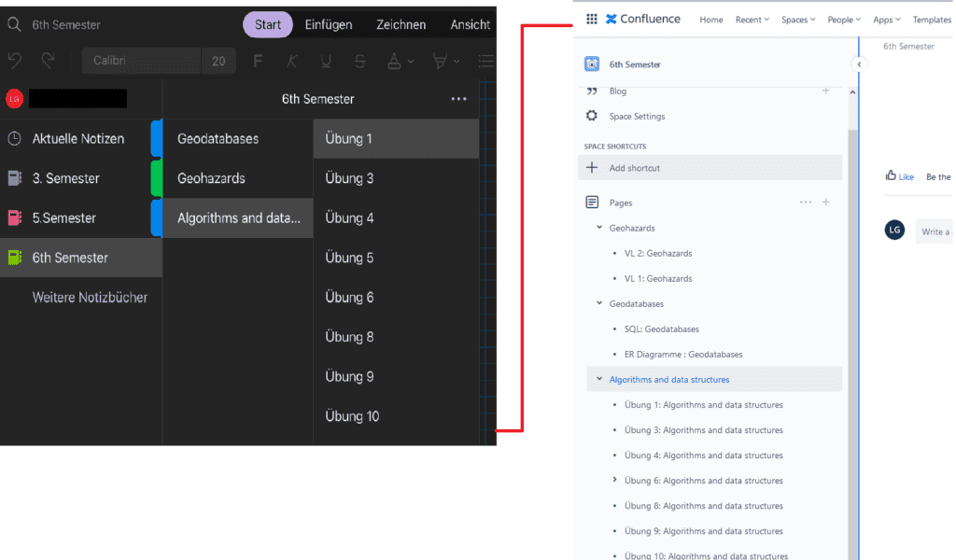This screenshot has height=560, width=956.
Task: Select the bullet list icon
Action: coord(485,61)
